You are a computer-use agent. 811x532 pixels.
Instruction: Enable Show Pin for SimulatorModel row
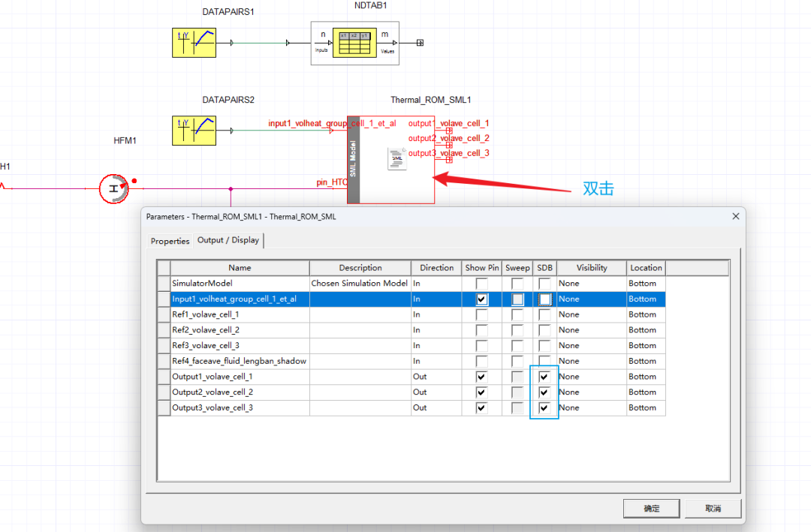click(x=481, y=284)
